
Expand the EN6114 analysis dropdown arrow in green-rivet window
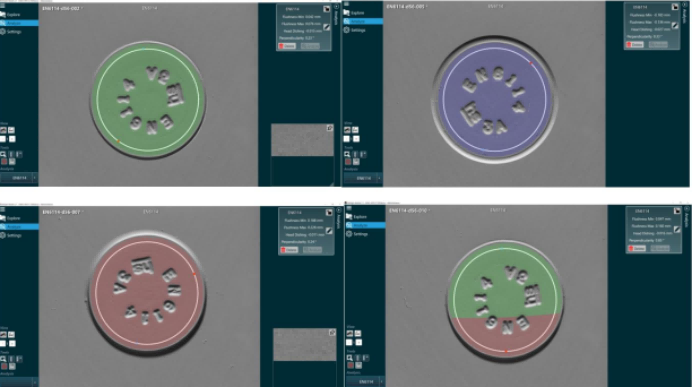34,178
